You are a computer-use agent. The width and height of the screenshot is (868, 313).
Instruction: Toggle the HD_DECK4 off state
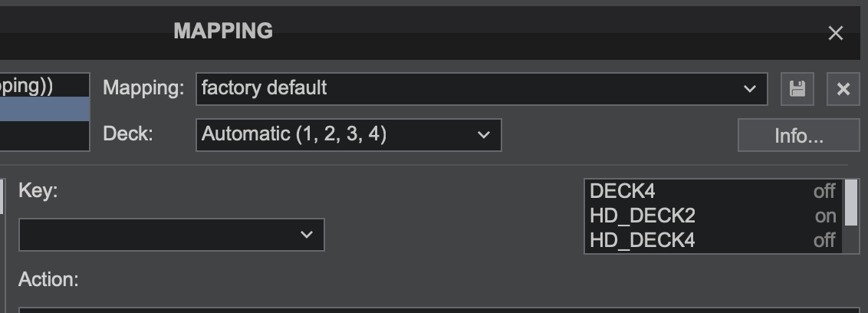tap(824, 240)
